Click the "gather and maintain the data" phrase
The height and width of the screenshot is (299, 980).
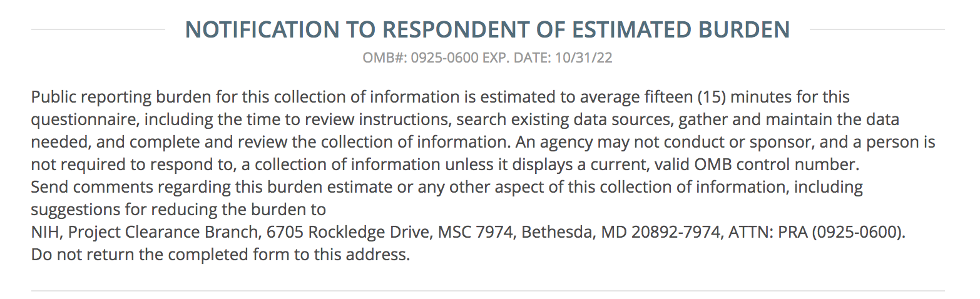pos(789,119)
